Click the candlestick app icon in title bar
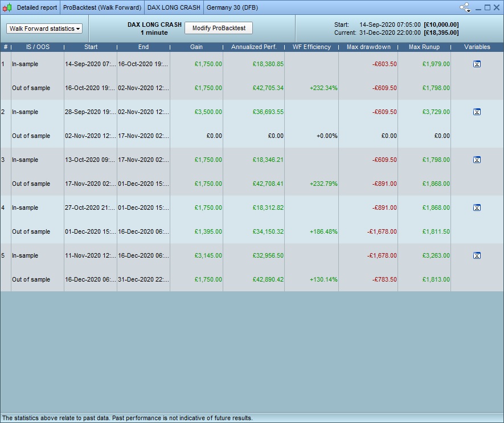504x423 pixels. point(7,7)
